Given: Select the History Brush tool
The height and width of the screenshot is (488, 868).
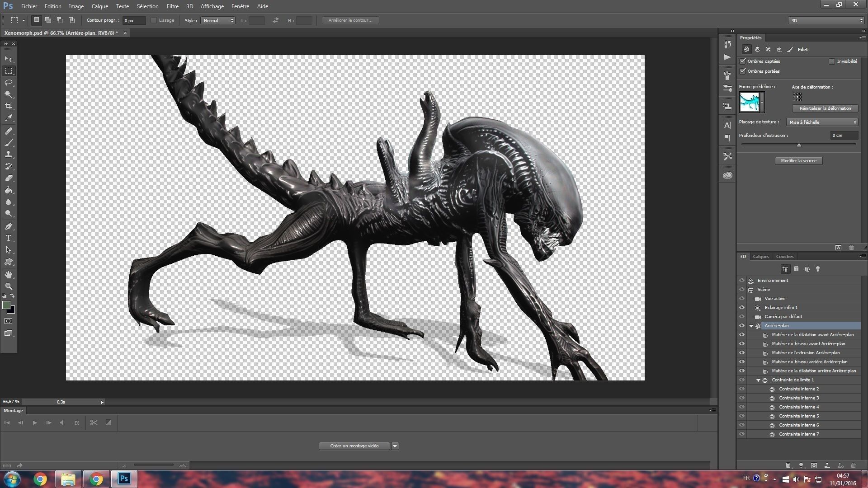Looking at the screenshot, I should pos(9,166).
